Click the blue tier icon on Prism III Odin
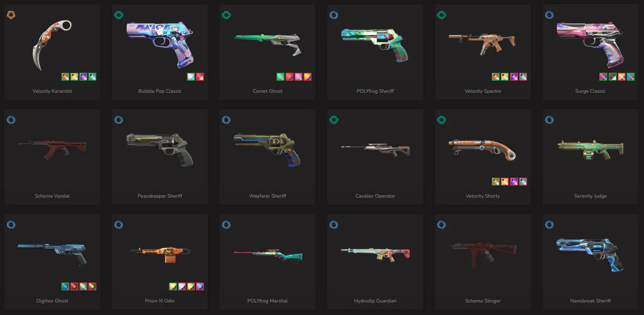Image resolution: width=644 pixels, height=315 pixels. coord(119,225)
